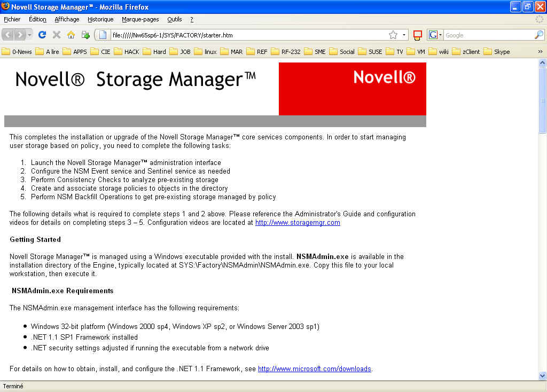Click "Perform NSM Backfill Operations" step
This screenshot has width=547, height=392.
click(x=153, y=197)
